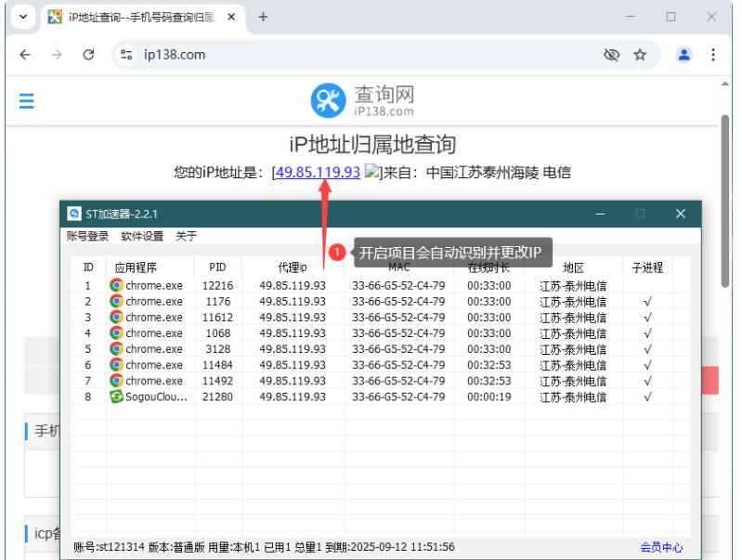Toggle 子进程 check for PID 11484
The height and width of the screenshot is (560, 742).
pos(648,365)
